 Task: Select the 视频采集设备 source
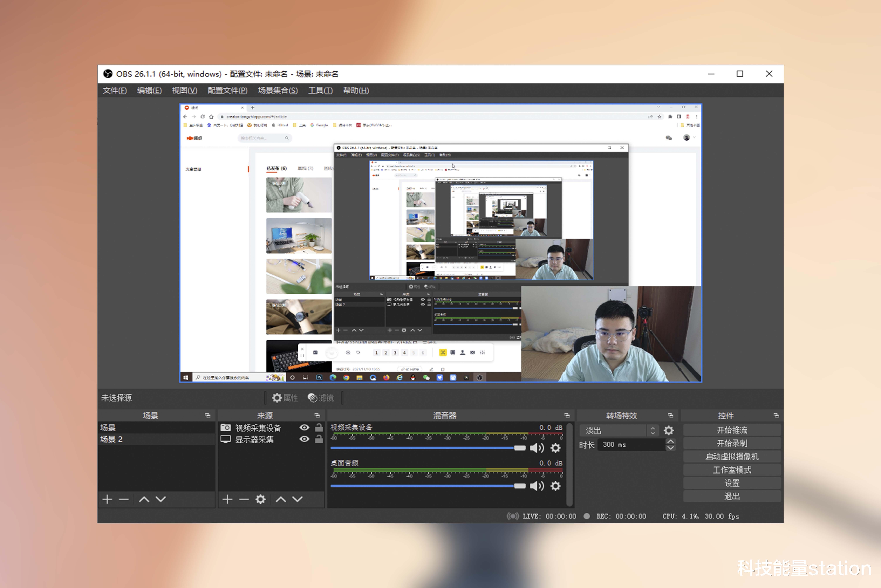coord(258,428)
